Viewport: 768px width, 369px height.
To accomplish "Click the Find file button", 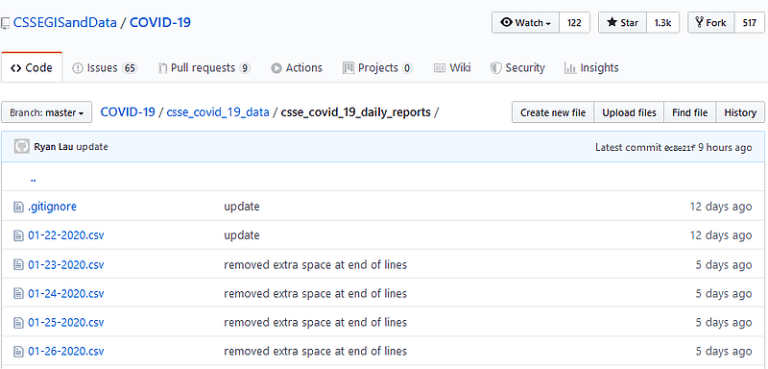I will coord(690,113).
